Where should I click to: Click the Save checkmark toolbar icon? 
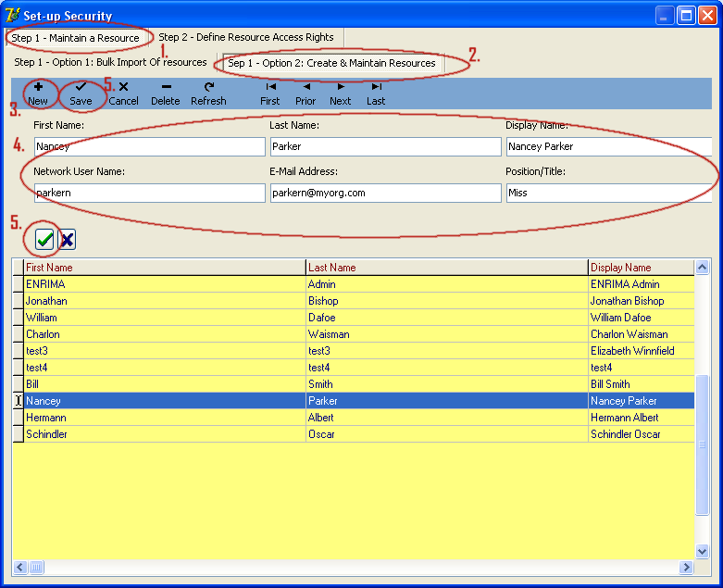pyautogui.click(x=81, y=87)
